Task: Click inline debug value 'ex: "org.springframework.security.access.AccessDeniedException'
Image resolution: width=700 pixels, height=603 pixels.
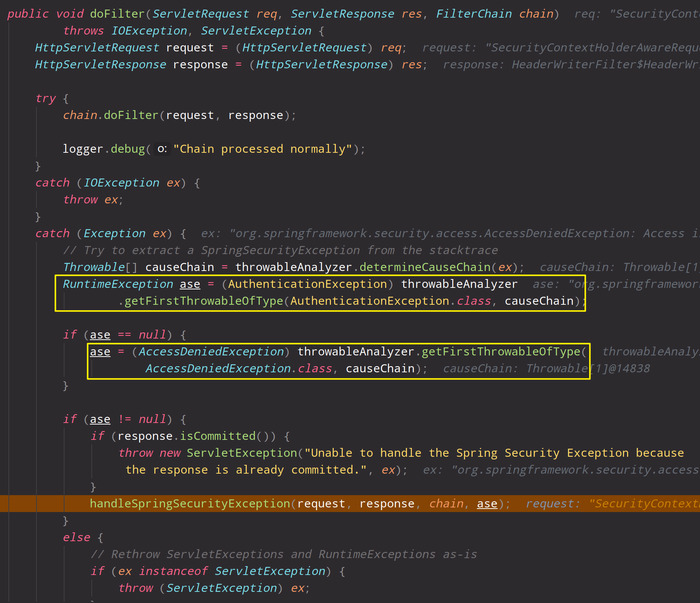Action: tap(450, 233)
